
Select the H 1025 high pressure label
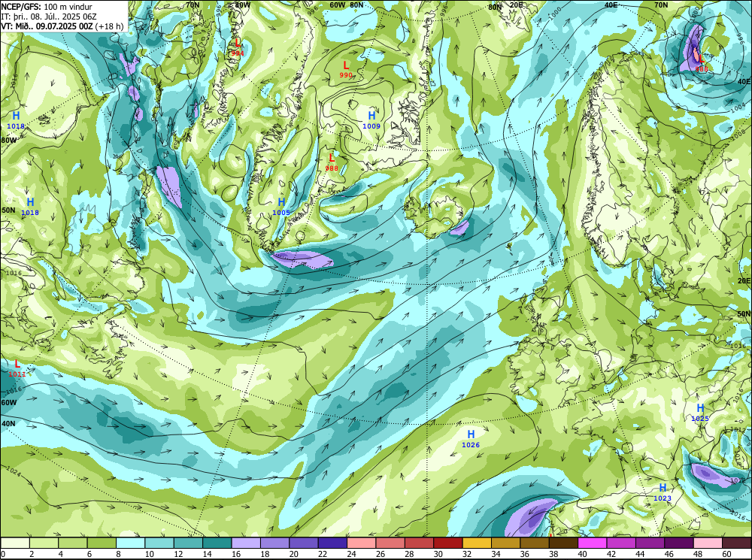(700, 413)
